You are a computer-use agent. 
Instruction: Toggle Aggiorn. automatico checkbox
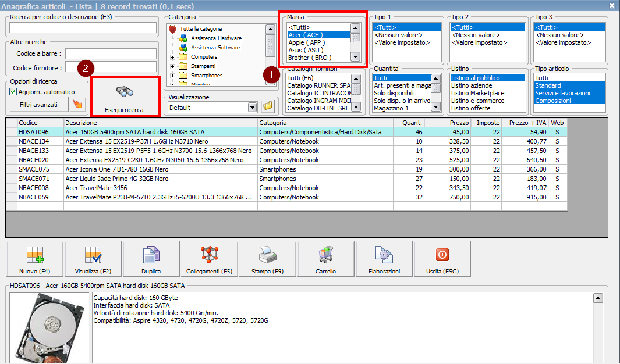click(13, 92)
